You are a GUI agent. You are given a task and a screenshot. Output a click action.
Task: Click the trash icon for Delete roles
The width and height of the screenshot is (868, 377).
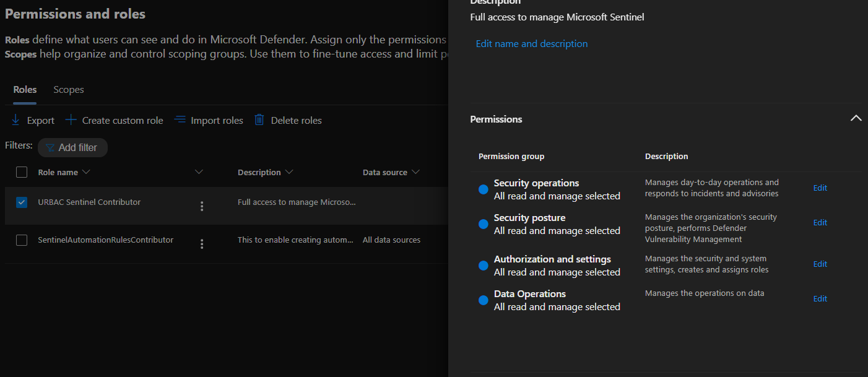259,119
